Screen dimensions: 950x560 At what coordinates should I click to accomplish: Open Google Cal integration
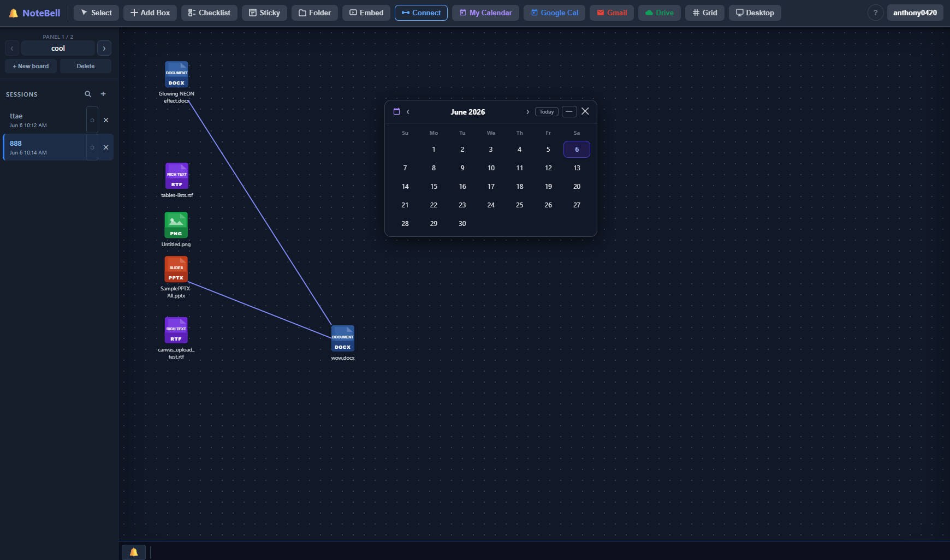click(x=554, y=13)
